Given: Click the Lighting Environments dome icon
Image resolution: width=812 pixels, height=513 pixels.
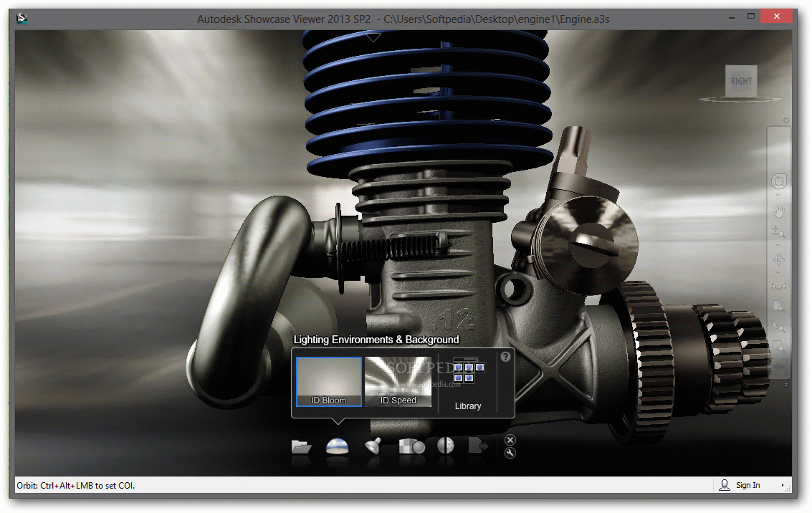Looking at the screenshot, I should [x=337, y=446].
